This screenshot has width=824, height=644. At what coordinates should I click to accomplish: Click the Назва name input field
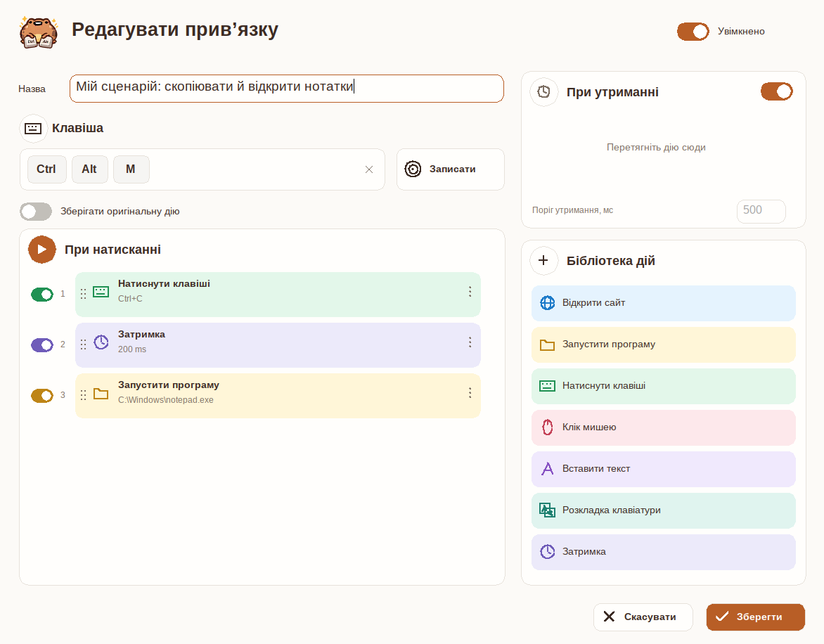tap(286, 89)
